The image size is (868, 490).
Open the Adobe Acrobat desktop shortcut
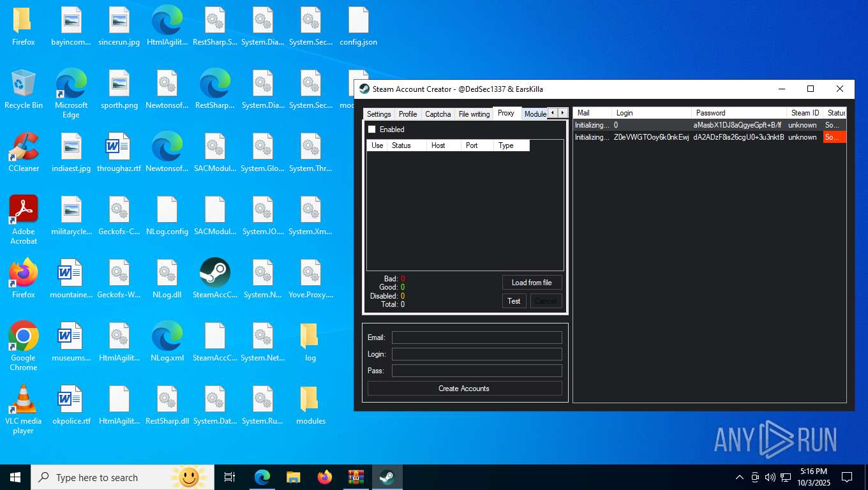pos(24,220)
